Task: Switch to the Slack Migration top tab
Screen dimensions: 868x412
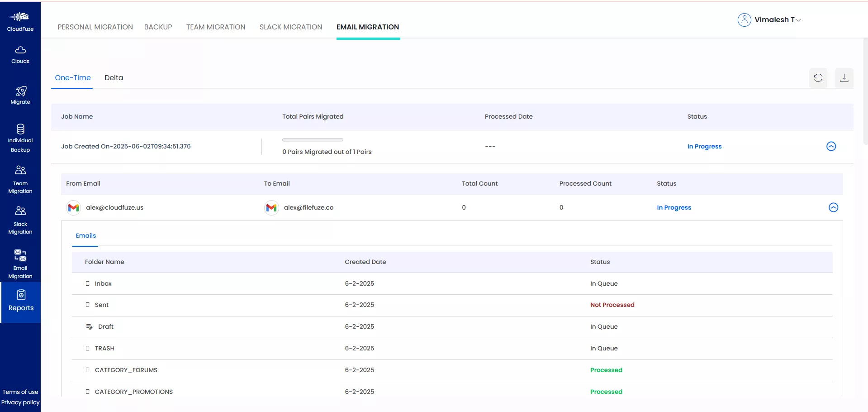Action: 291,27
